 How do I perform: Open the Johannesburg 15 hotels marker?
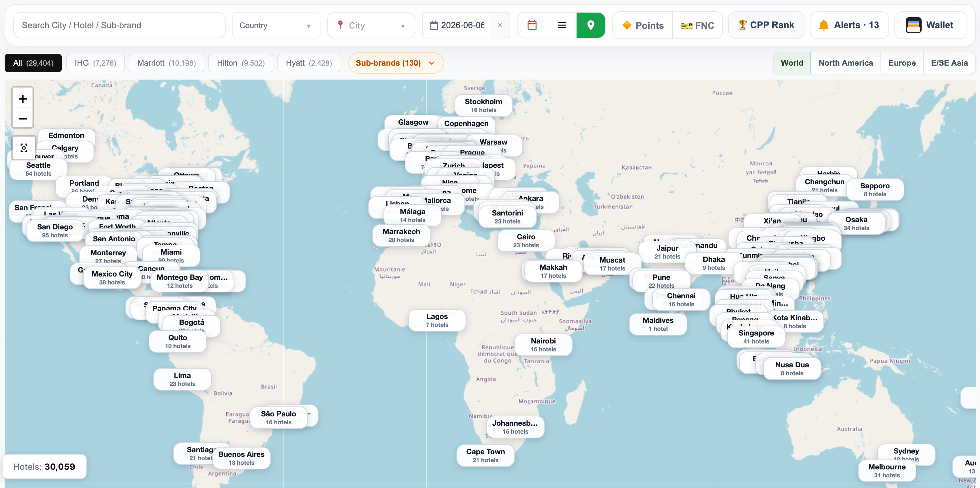[x=515, y=427]
